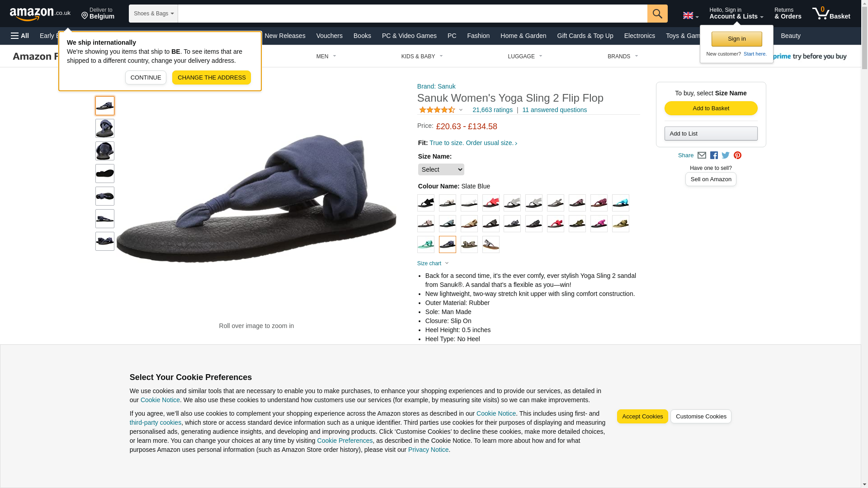Image resolution: width=868 pixels, height=488 pixels.
Task: Open the All hamburger menu
Action: (20, 36)
